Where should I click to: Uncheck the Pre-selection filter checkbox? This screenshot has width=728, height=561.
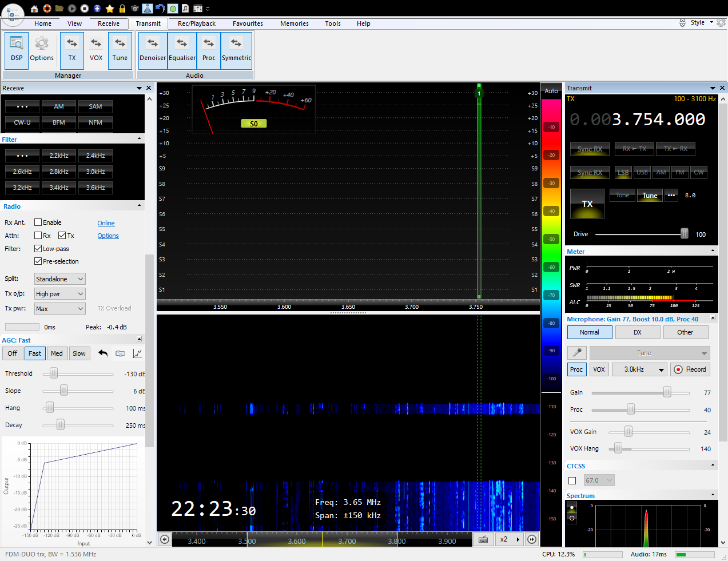(38, 261)
